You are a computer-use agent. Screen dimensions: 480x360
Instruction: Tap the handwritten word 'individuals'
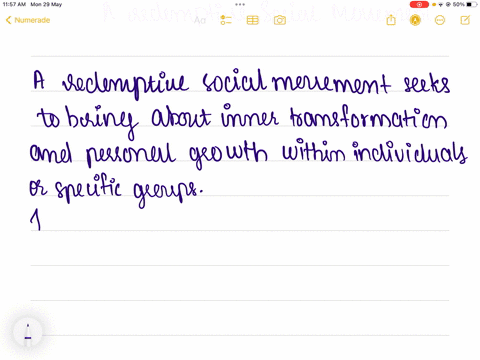pyautogui.click(x=410, y=152)
